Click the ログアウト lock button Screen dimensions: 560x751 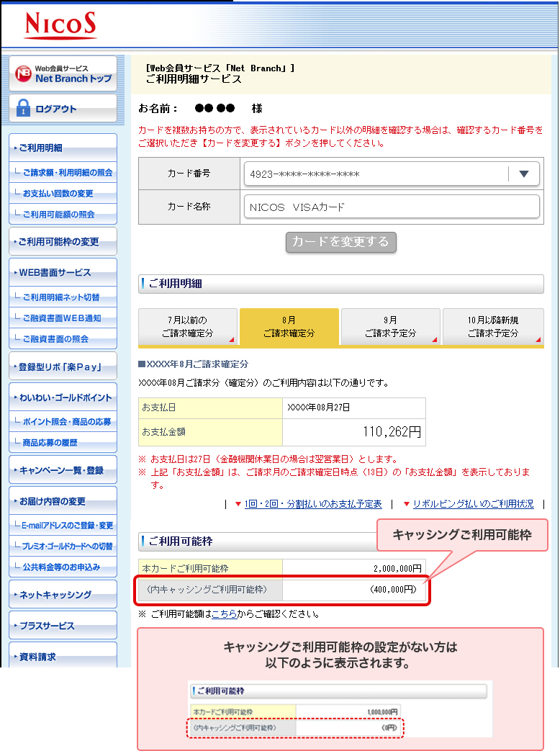tap(63, 109)
